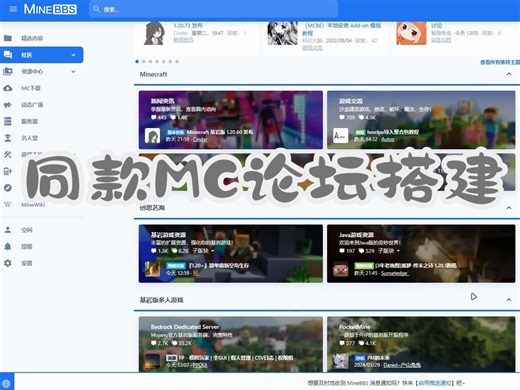Open the hamburger menu beside the MineBBS logo
Image resolution: width=520 pixels, height=390 pixels.
tap(13, 9)
